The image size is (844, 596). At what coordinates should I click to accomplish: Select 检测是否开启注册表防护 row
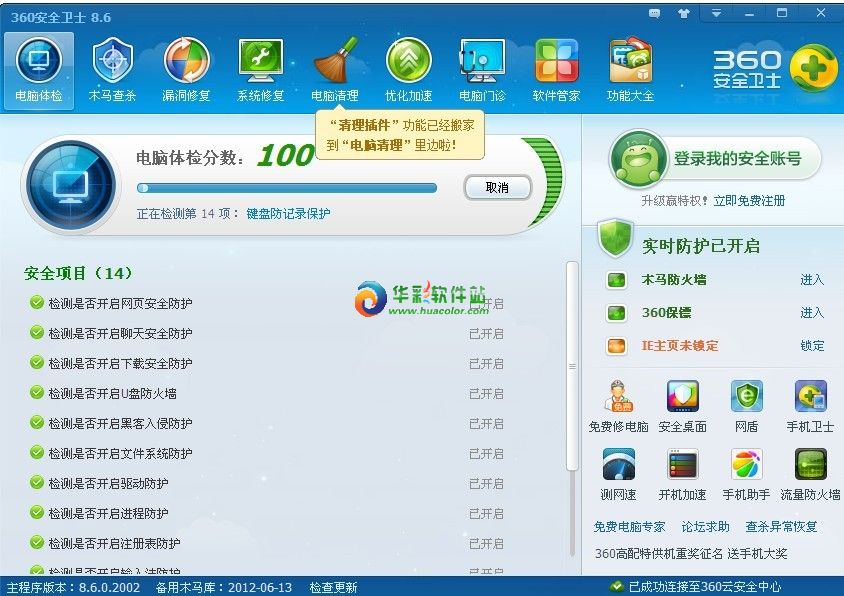tap(266, 543)
